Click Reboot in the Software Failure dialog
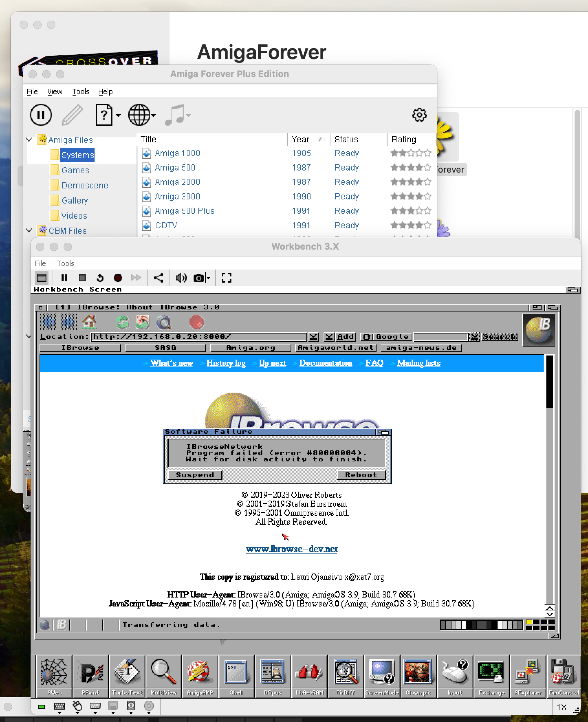 361,475
